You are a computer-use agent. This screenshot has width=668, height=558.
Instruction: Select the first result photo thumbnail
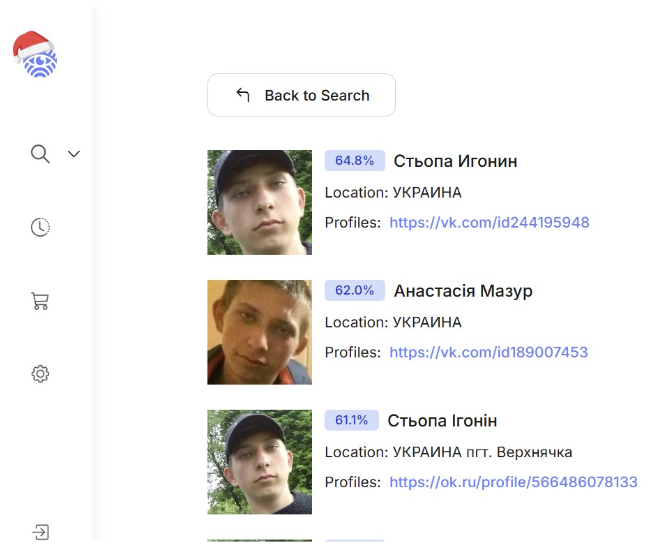259,202
